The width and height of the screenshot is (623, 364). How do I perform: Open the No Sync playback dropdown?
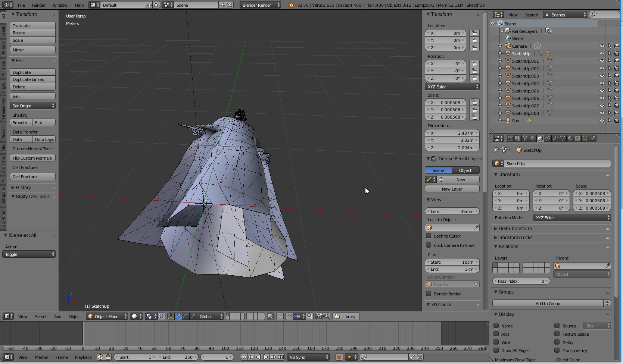(x=309, y=357)
